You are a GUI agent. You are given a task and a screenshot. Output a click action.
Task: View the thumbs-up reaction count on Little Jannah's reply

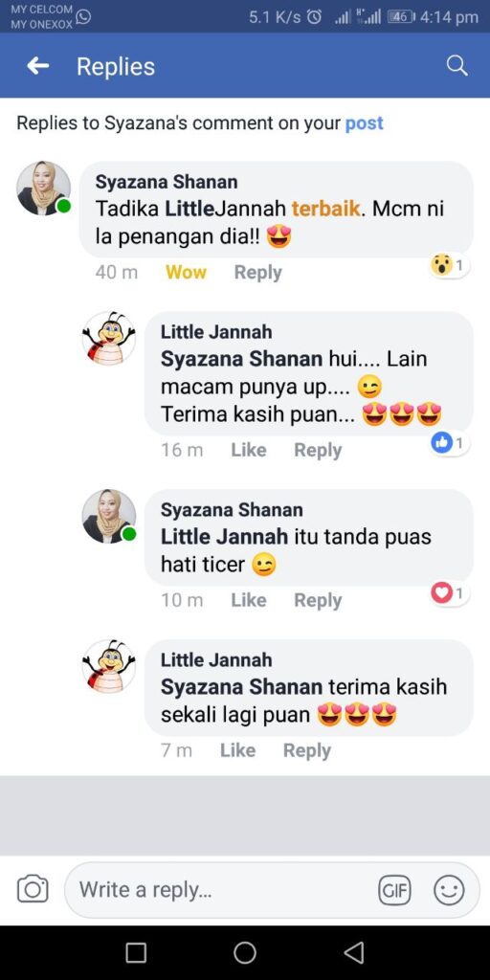[449, 443]
